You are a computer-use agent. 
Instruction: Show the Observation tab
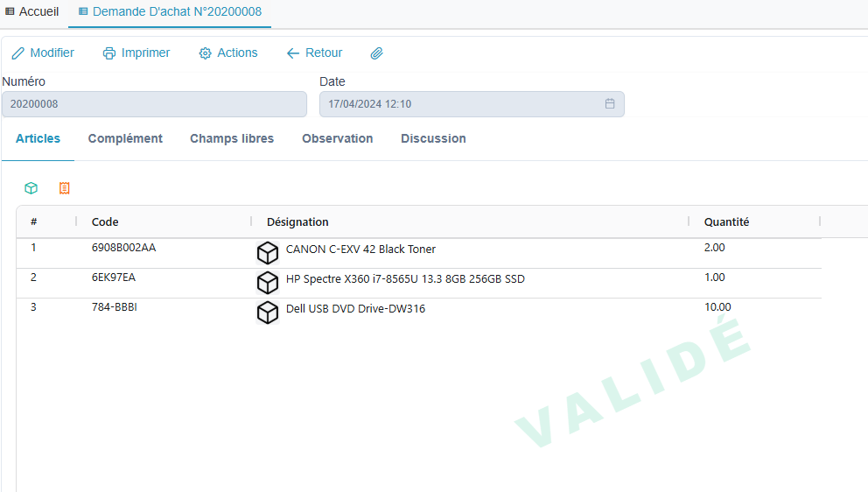tap(337, 138)
